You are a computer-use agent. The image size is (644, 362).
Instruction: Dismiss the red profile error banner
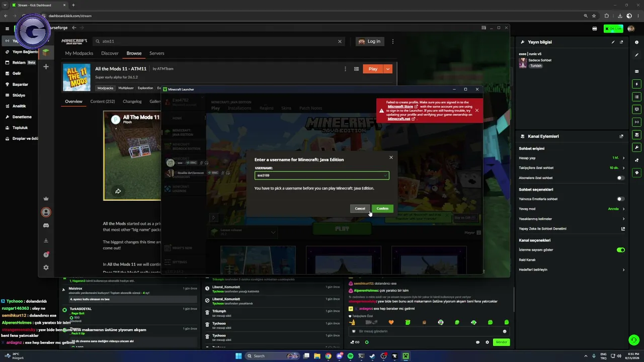pos(476,110)
